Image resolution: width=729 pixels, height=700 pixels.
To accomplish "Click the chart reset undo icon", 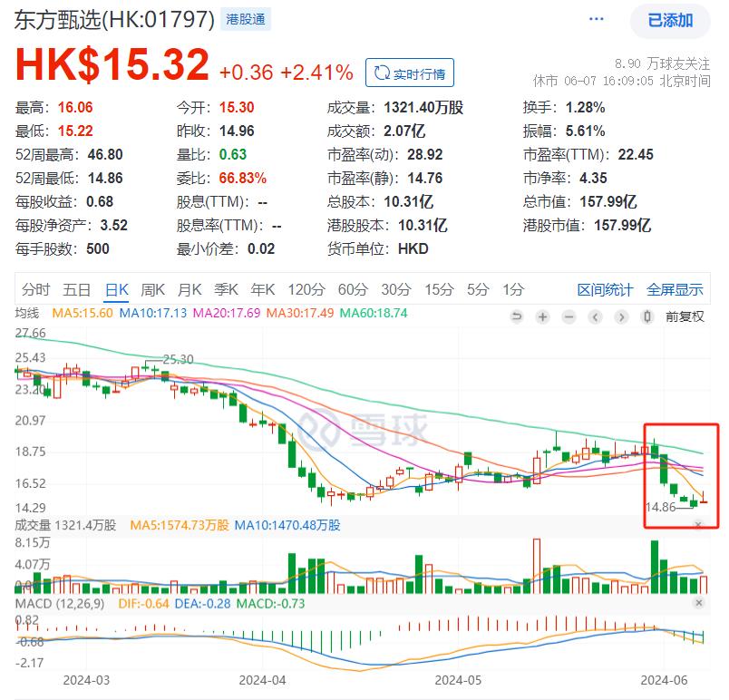I will pos(517,317).
